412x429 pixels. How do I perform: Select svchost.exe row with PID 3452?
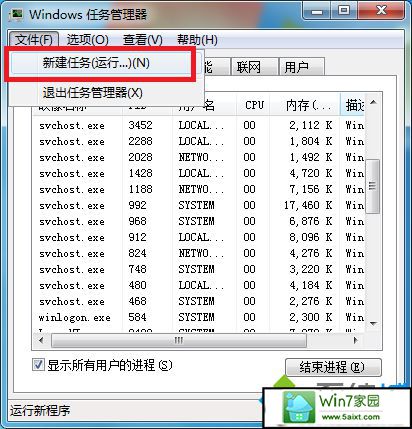coord(200,125)
